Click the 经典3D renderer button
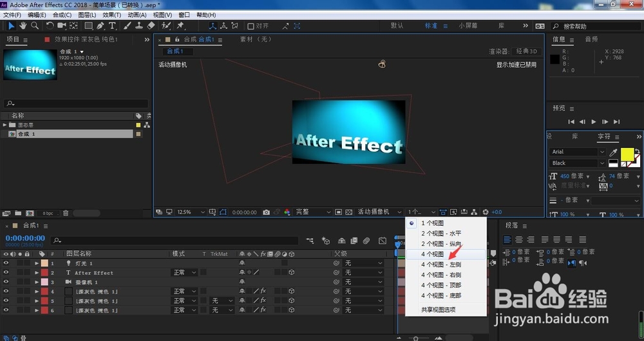Image resolution: width=644 pixels, height=341 pixels. point(526,51)
